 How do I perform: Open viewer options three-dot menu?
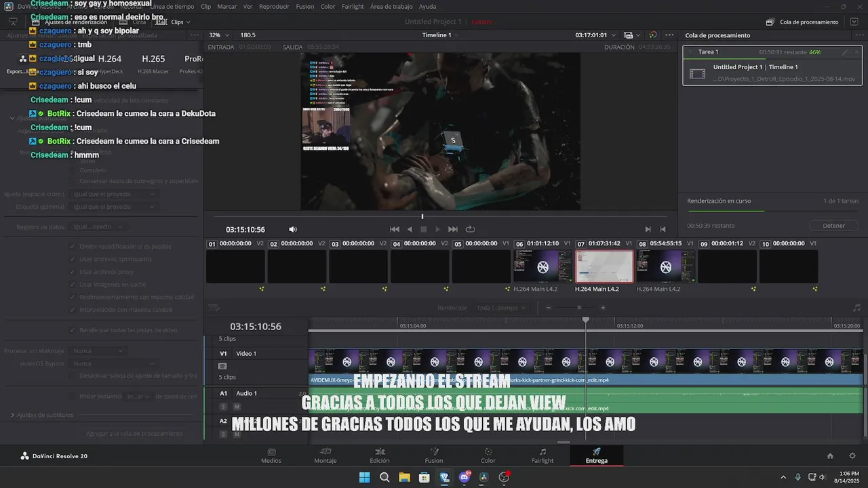click(669, 35)
